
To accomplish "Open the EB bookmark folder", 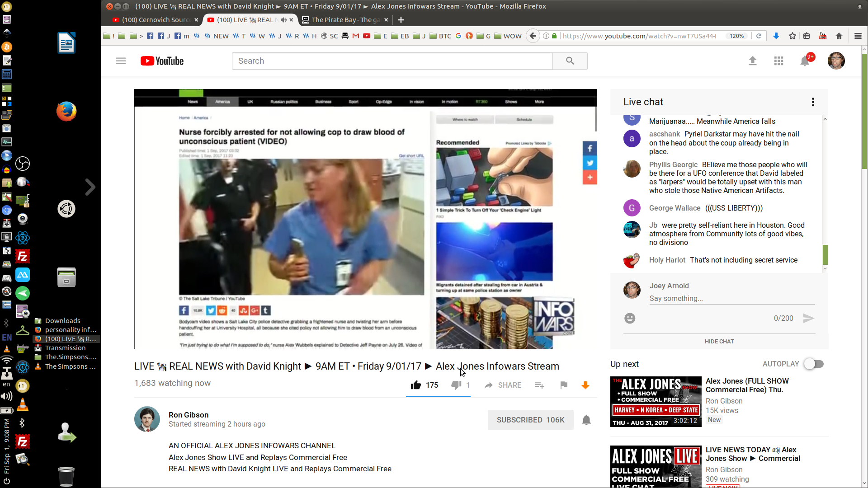I will (x=400, y=36).
